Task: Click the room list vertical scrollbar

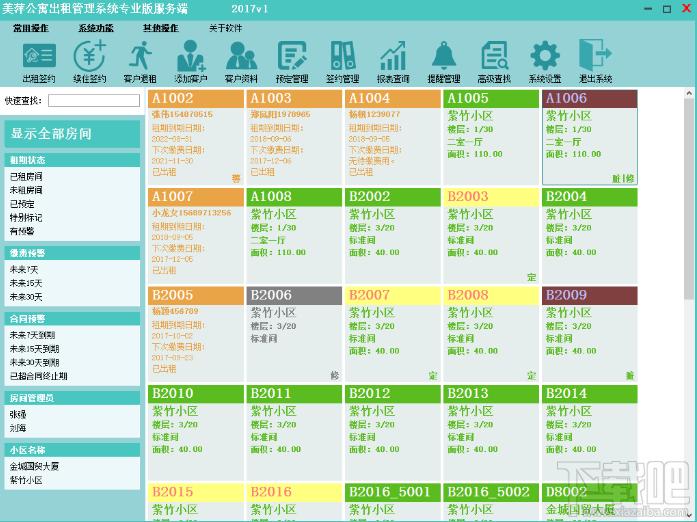Action: click(x=689, y=199)
